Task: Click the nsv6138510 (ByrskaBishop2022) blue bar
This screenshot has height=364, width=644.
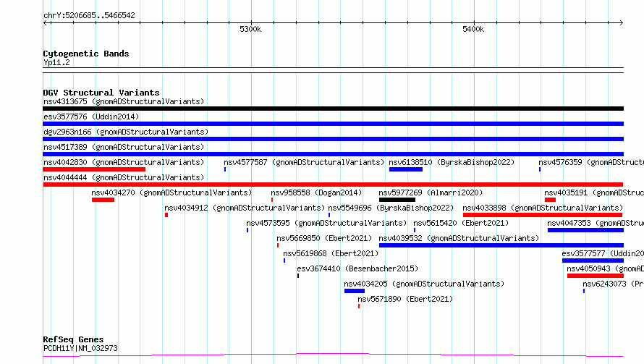Action: (406, 169)
